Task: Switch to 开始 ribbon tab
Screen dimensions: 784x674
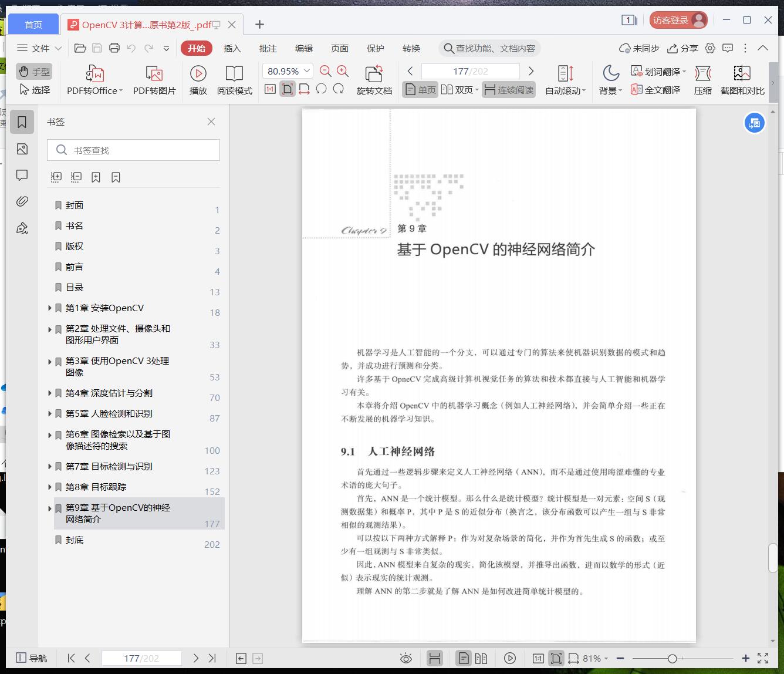Action: tap(197, 48)
